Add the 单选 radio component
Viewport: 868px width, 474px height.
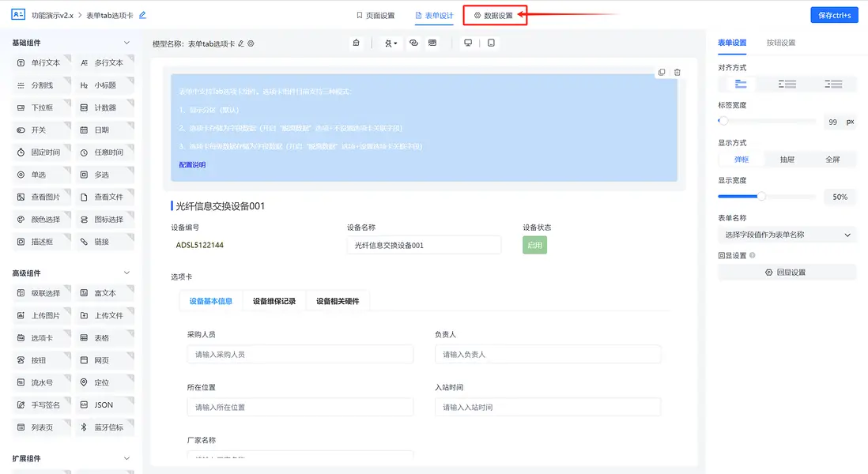tap(42, 175)
